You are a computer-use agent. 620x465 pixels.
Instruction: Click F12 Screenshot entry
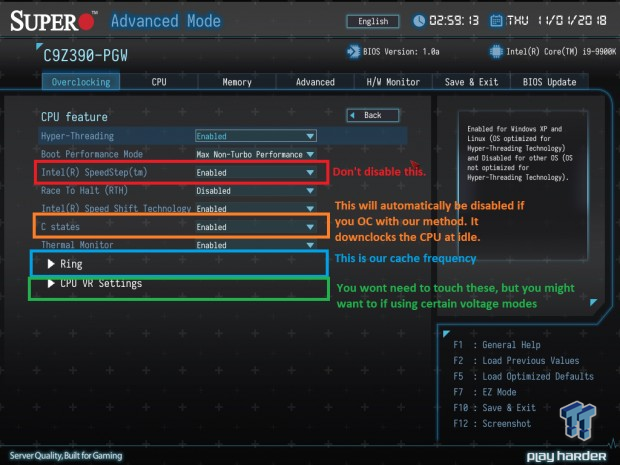coord(492,423)
